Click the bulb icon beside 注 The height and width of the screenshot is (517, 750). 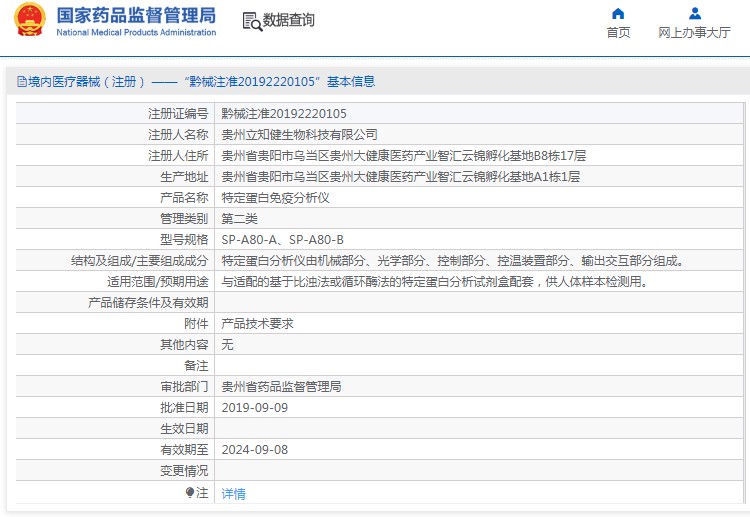(190, 492)
